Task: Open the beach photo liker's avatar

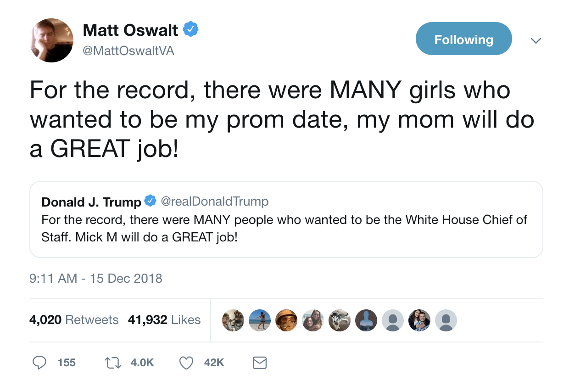Action: tap(260, 320)
